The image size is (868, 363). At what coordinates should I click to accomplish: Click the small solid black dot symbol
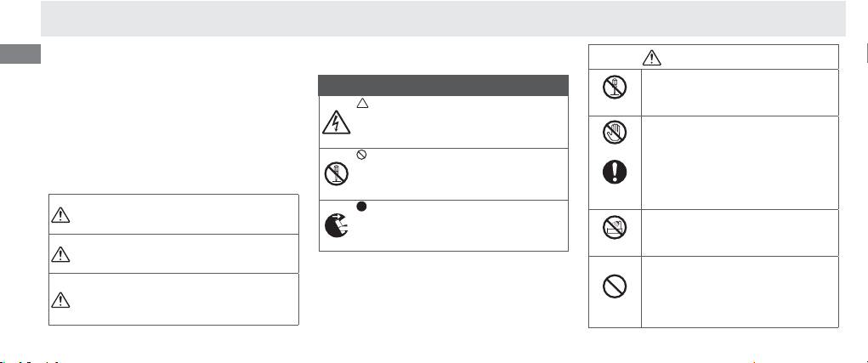[x=361, y=207]
